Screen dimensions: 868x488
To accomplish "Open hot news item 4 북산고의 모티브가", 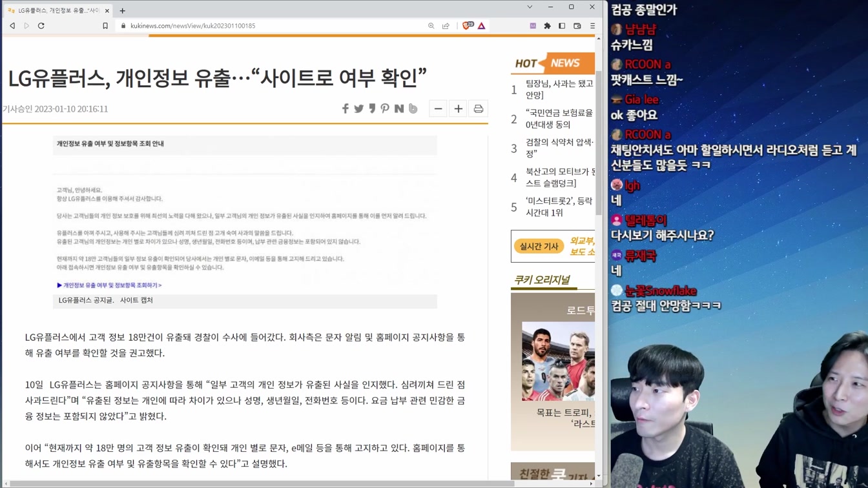I will click(x=559, y=177).
